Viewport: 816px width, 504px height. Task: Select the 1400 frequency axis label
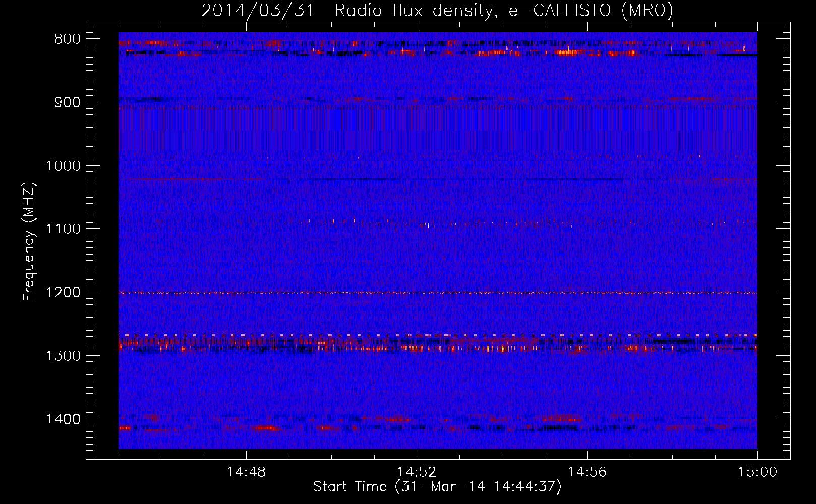pos(63,419)
